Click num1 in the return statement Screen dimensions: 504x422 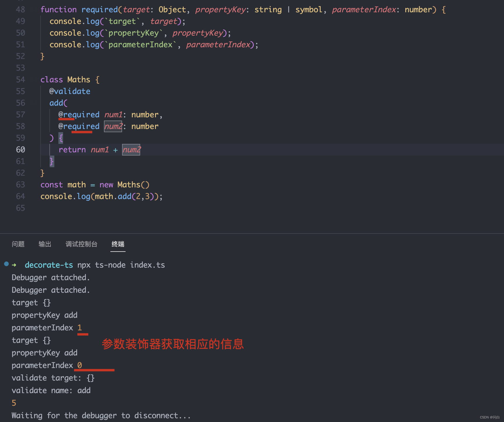click(100, 150)
